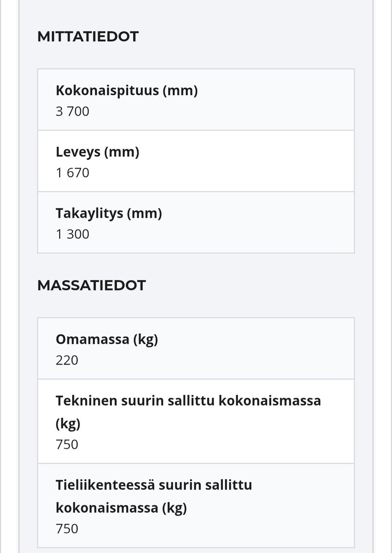Click 750 value under Tieliikenteessä kokonaismassa
Viewport: 392px width, 553px height.
coord(67,528)
